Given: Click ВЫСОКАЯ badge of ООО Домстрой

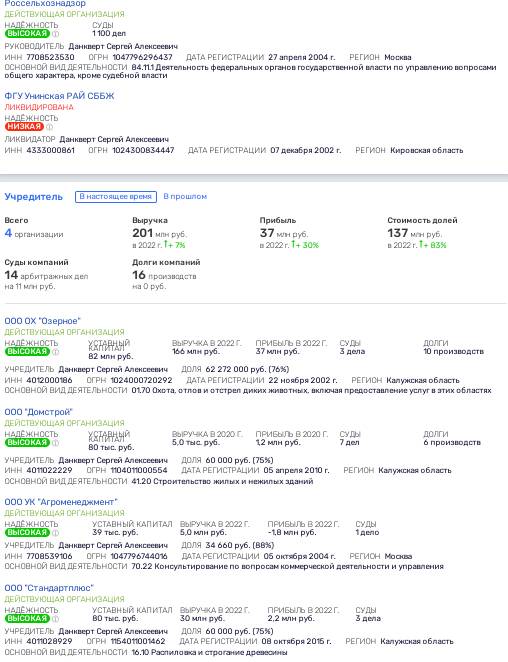Looking at the screenshot, I should 27,442.
